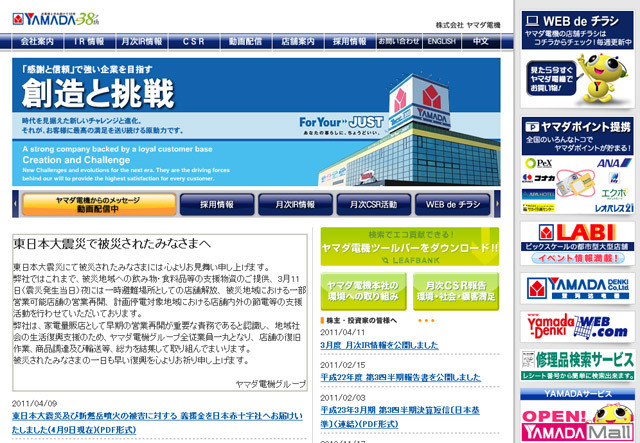This screenshot has height=443, width=640.
Task: Click the 2011/04/09 date entry
Action: [x=34, y=403]
